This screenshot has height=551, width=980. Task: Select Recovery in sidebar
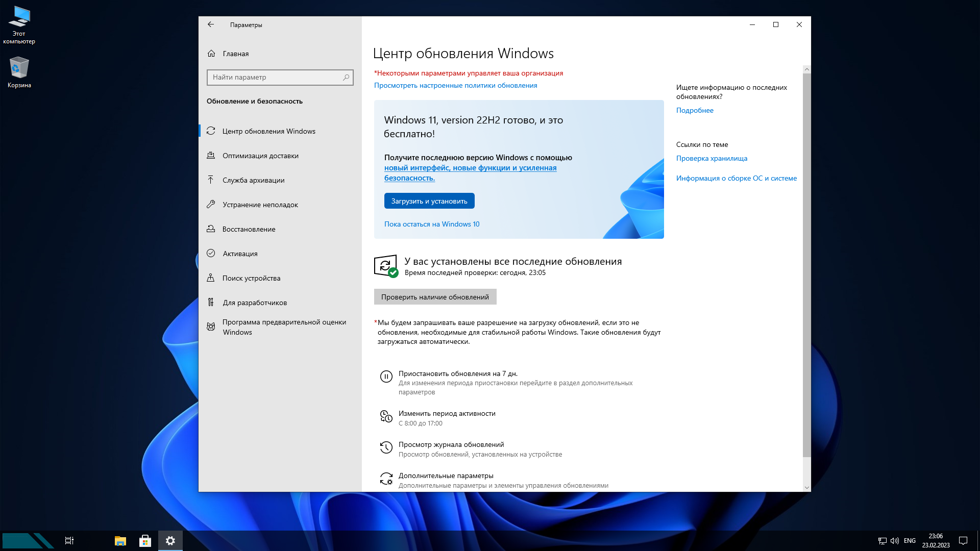point(249,229)
